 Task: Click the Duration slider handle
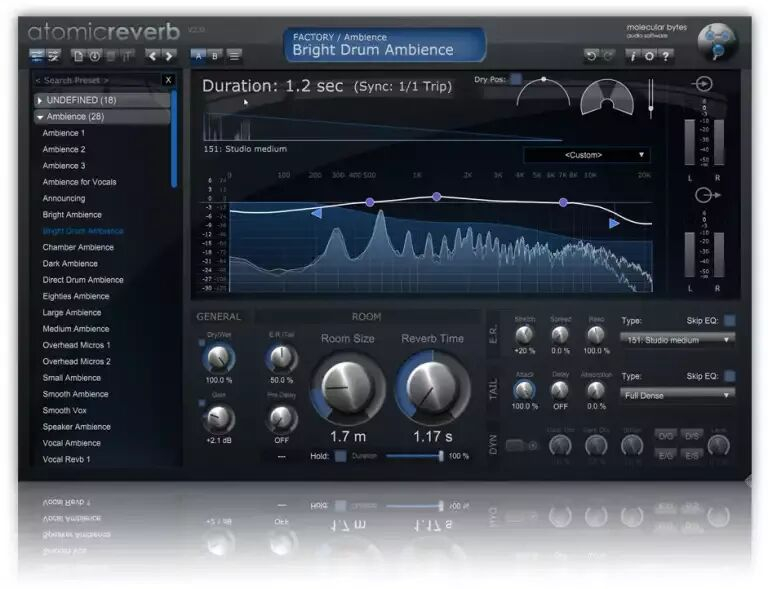[x=440, y=456]
